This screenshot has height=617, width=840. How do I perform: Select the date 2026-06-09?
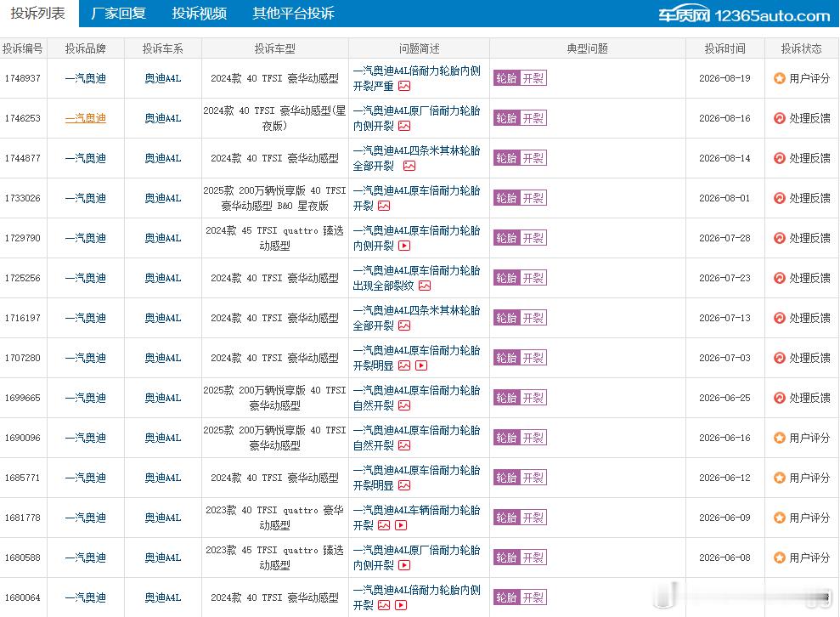tap(724, 518)
